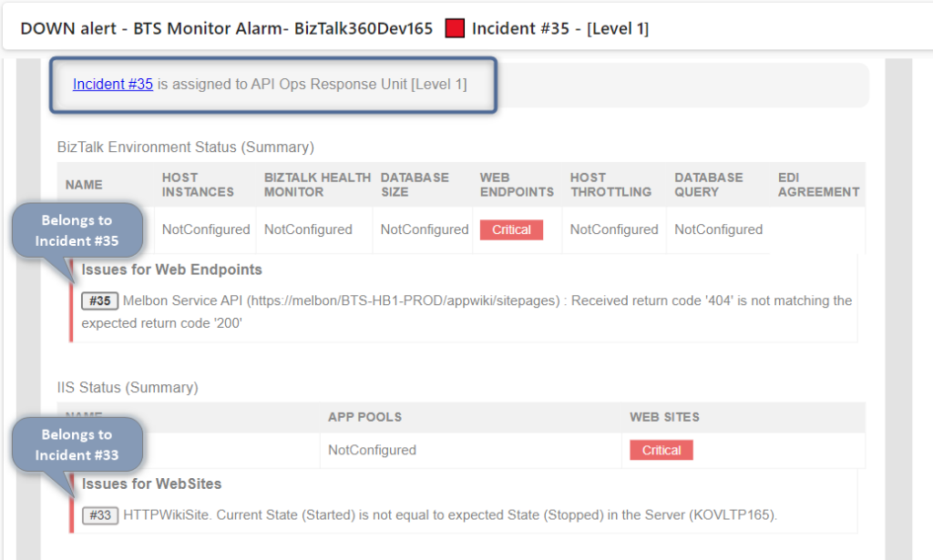The height and width of the screenshot is (560, 933).
Task: Click the Critical badge under WEB ENDPOINTS
Action: pos(511,229)
